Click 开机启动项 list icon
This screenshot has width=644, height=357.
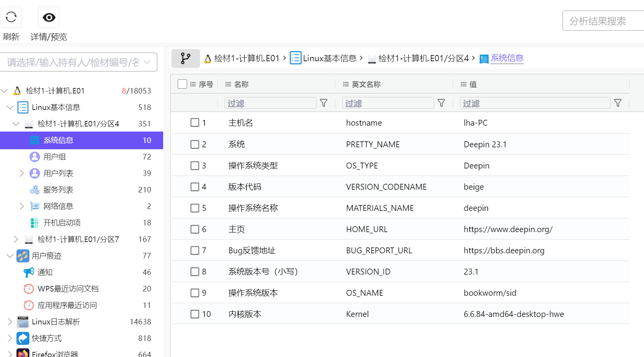[35, 223]
